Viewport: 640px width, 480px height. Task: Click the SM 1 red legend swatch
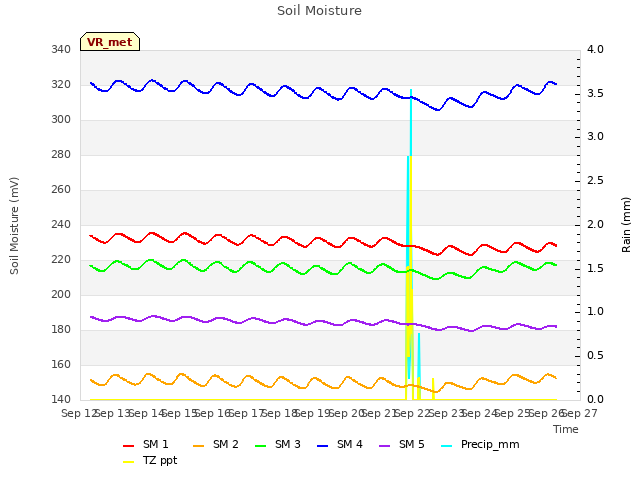(x=129, y=446)
